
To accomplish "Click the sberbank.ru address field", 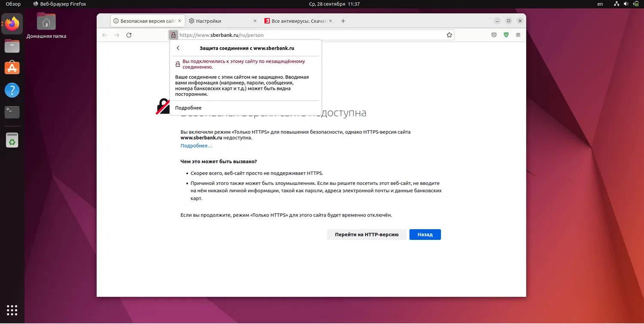I will (311, 35).
